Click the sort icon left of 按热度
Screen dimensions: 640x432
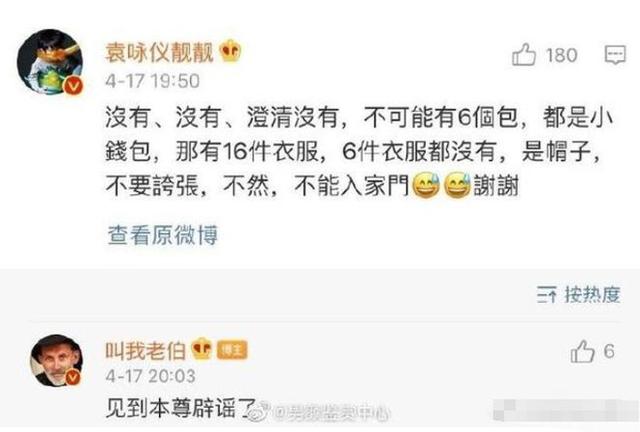pyautogui.click(x=547, y=294)
